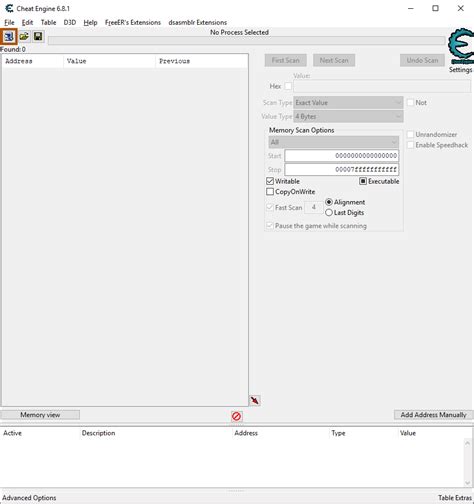The height and width of the screenshot is (504, 474).
Task: Click the Settings label
Action: pos(460,70)
